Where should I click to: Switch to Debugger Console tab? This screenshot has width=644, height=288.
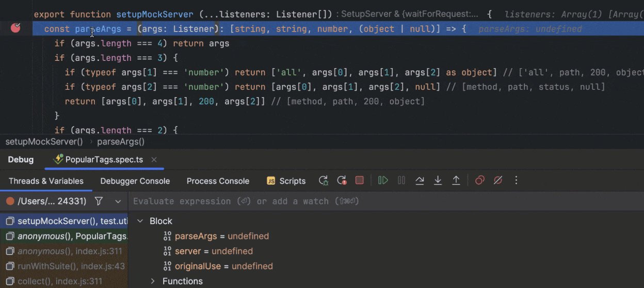click(x=135, y=181)
